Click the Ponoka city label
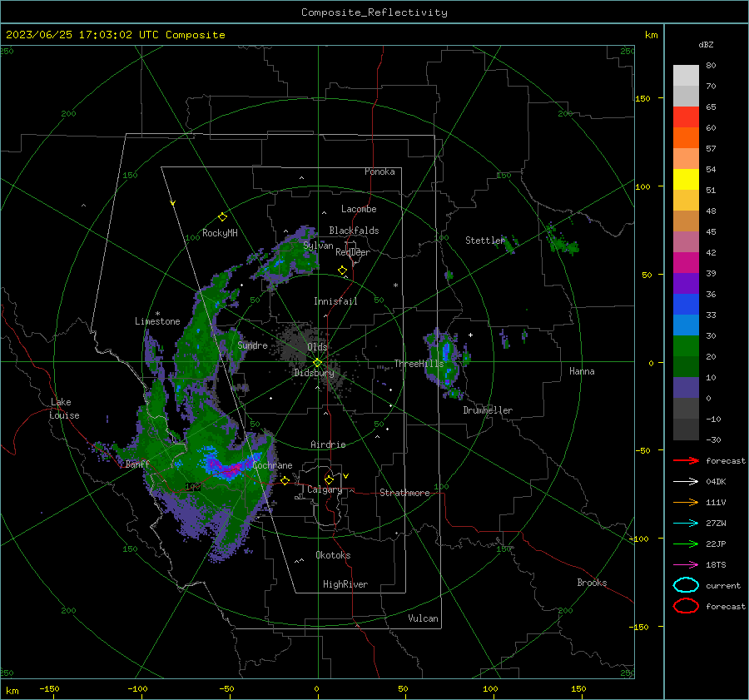The width and height of the screenshot is (749, 700). point(379,171)
